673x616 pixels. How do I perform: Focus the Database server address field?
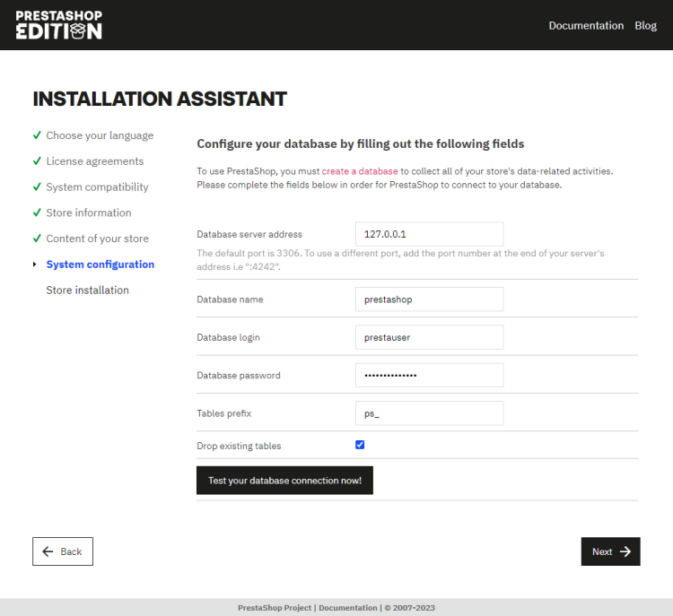429,234
